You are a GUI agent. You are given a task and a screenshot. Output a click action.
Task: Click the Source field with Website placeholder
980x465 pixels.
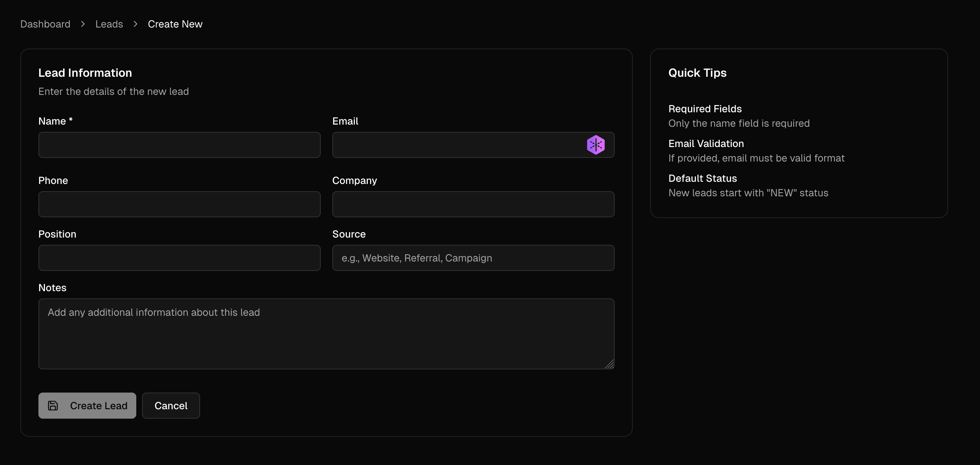pyautogui.click(x=473, y=258)
